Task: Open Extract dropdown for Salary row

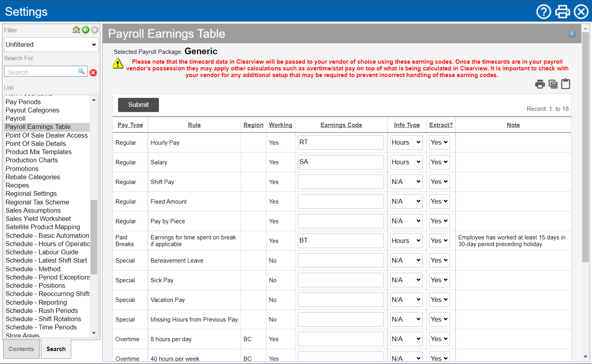Action: [x=439, y=162]
